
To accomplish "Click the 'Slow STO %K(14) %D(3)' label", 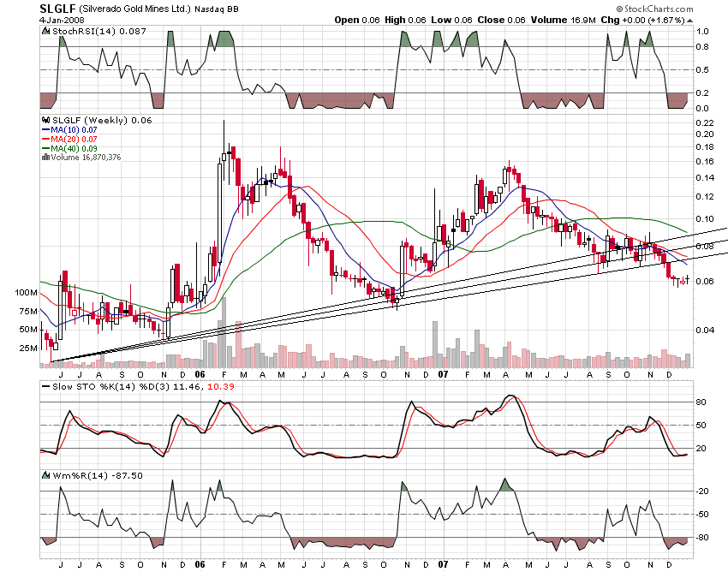I will [111, 387].
